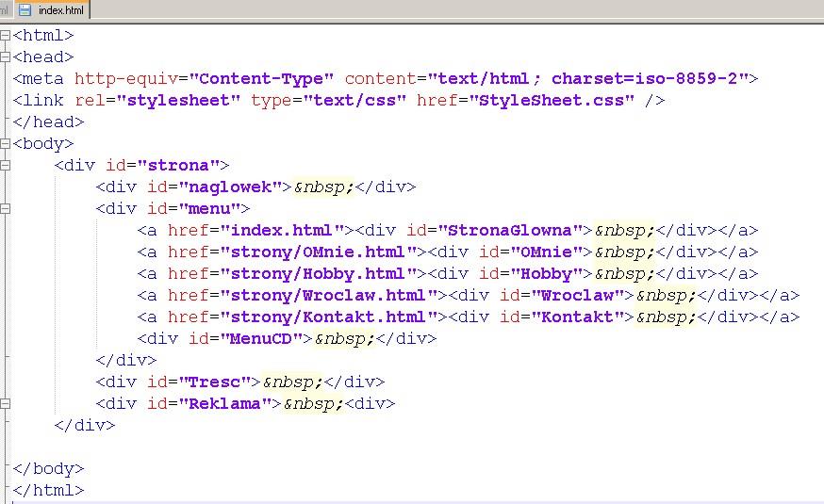
Task: Click the "Tresc" id value
Action: (x=214, y=382)
